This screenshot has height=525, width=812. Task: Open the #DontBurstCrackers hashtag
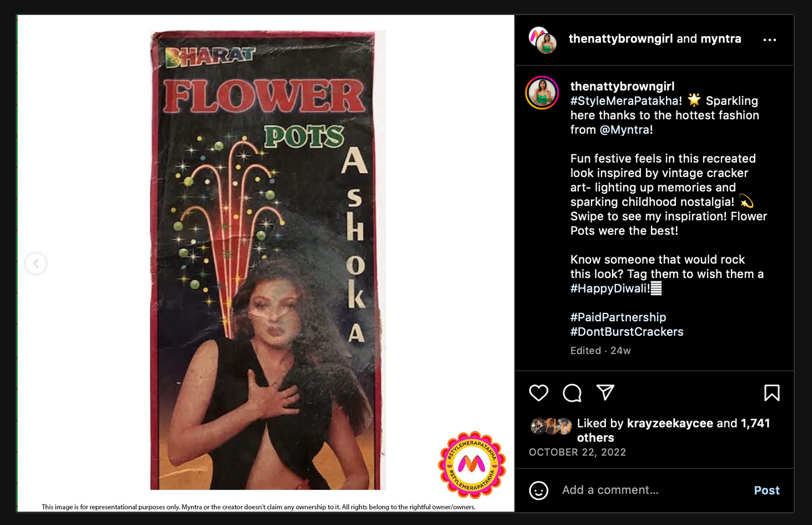coord(626,332)
